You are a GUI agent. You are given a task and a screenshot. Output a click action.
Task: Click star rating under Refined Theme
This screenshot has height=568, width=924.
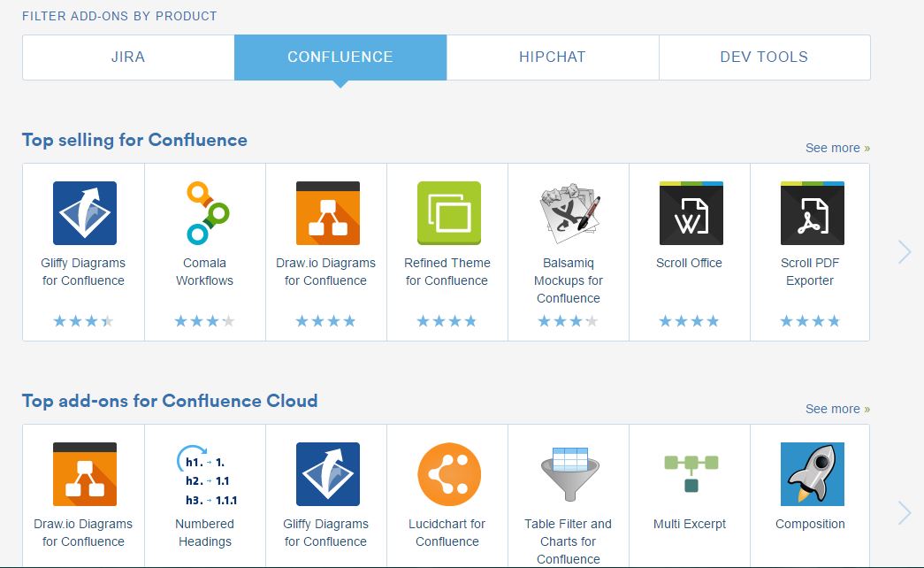tap(447, 321)
